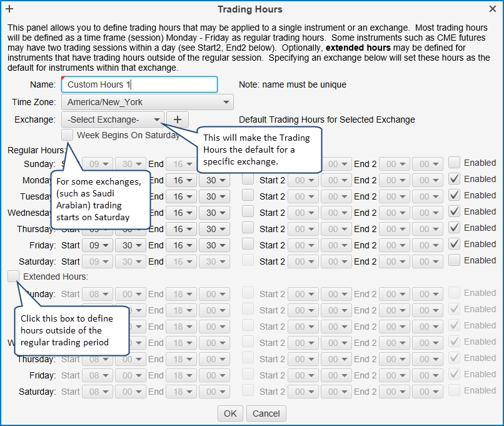
Task: Open Wednesday regular Start 2 minute dropdown
Action: tap(336, 213)
